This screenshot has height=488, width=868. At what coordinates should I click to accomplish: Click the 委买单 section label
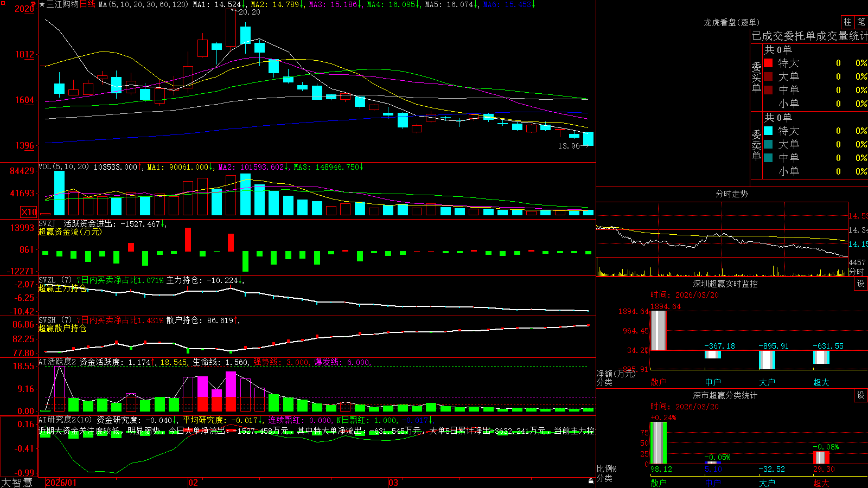click(x=756, y=77)
